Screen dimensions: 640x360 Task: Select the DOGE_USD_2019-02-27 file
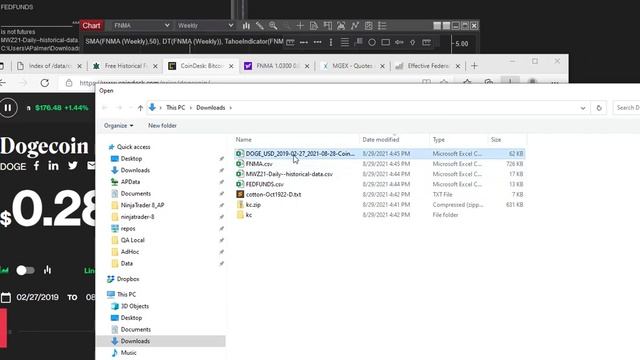(x=380, y=153)
